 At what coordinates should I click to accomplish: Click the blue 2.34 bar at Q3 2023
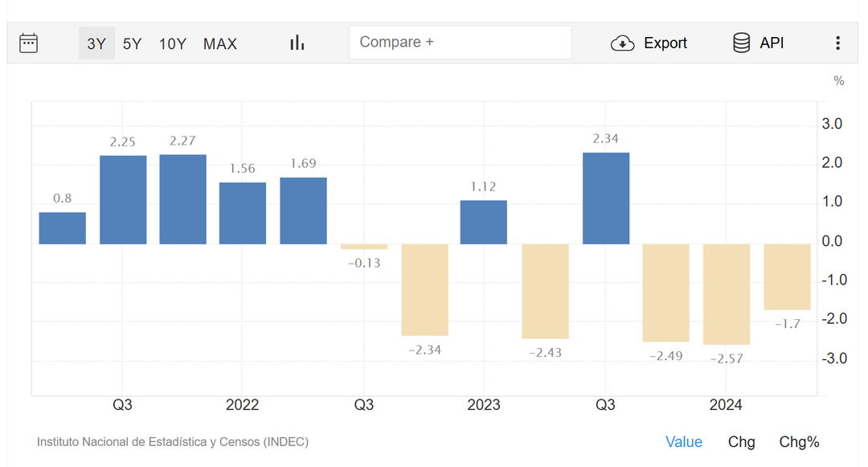point(606,199)
